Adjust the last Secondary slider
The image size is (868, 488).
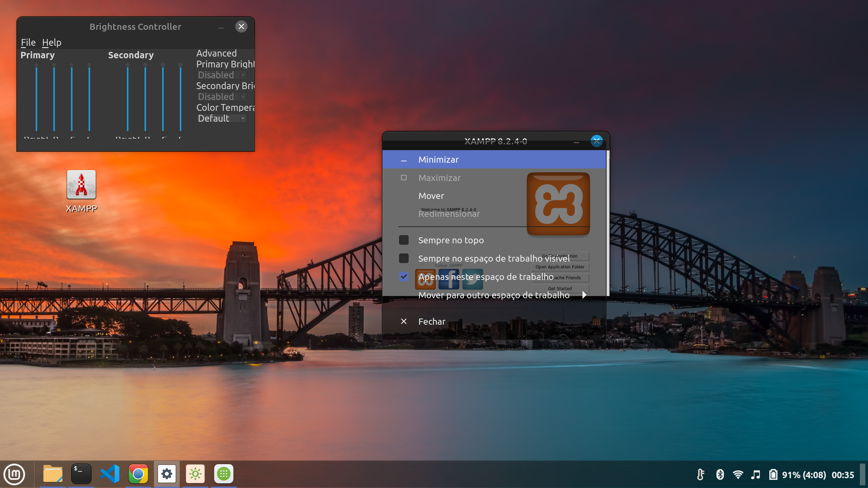point(180,98)
